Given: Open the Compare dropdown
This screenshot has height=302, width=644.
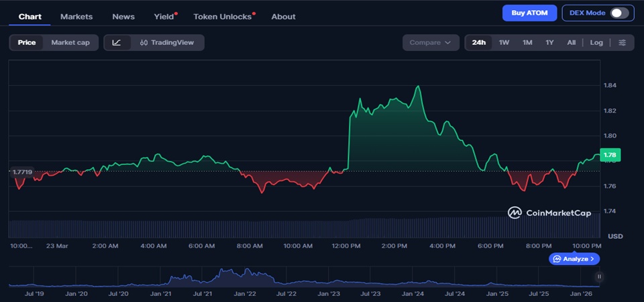Looking at the screenshot, I should (x=431, y=43).
